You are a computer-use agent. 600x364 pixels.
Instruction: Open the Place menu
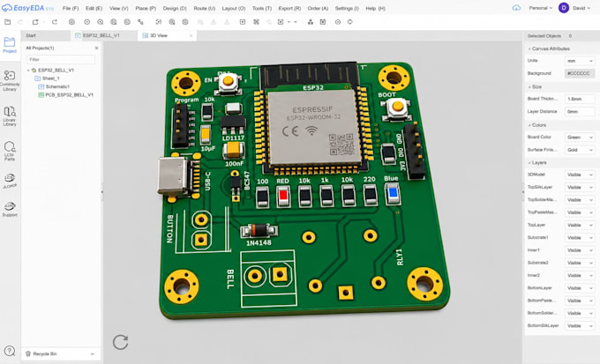click(146, 8)
